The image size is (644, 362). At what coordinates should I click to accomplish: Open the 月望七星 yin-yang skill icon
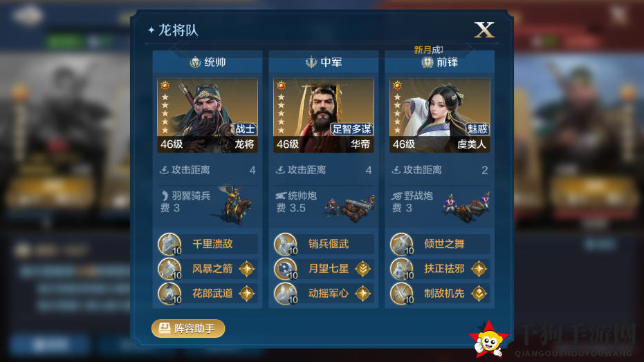point(286,269)
